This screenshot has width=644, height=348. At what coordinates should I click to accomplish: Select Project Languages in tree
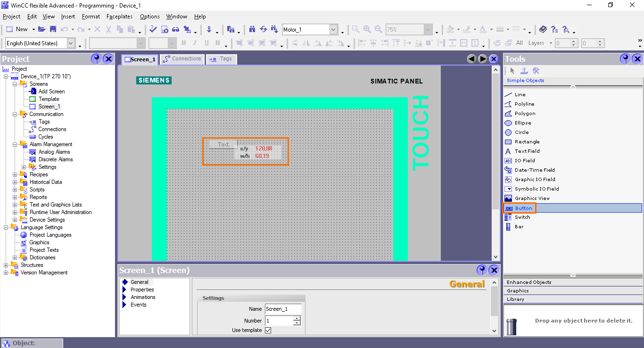50,235
